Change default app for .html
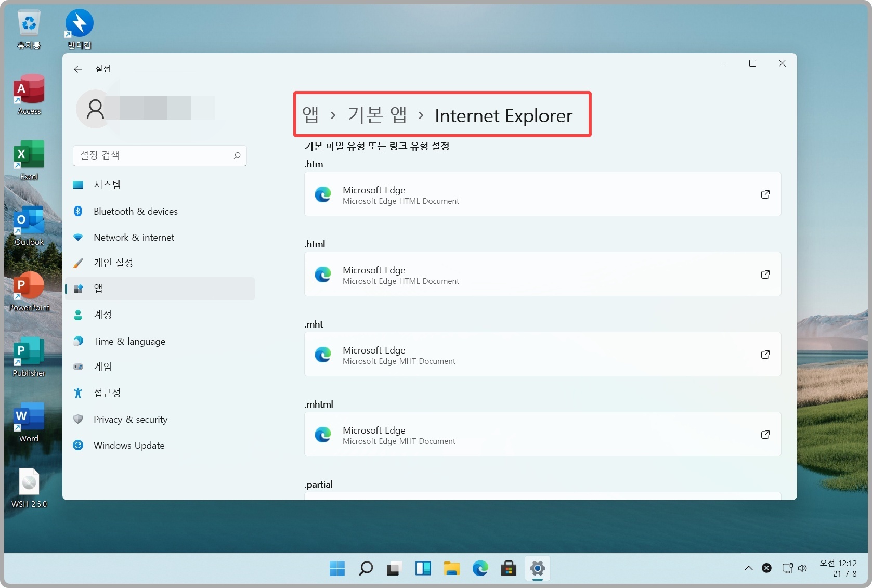Screen dimensions: 872x588 542,274
